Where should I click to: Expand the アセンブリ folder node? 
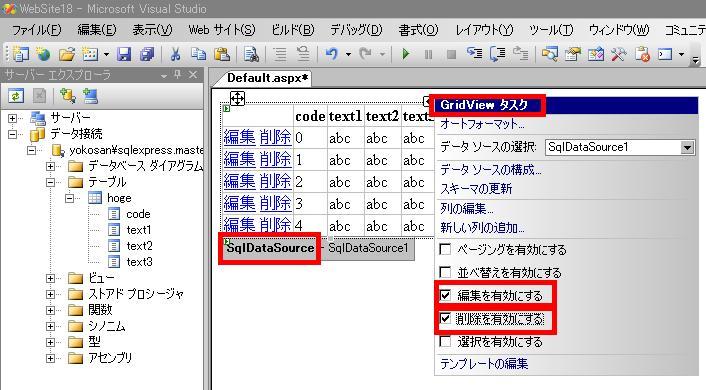(x=50, y=358)
